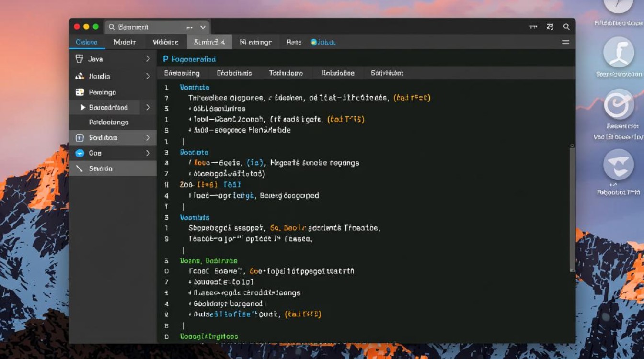
Task: Switch to the Muselr tab
Action: [x=125, y=42]
